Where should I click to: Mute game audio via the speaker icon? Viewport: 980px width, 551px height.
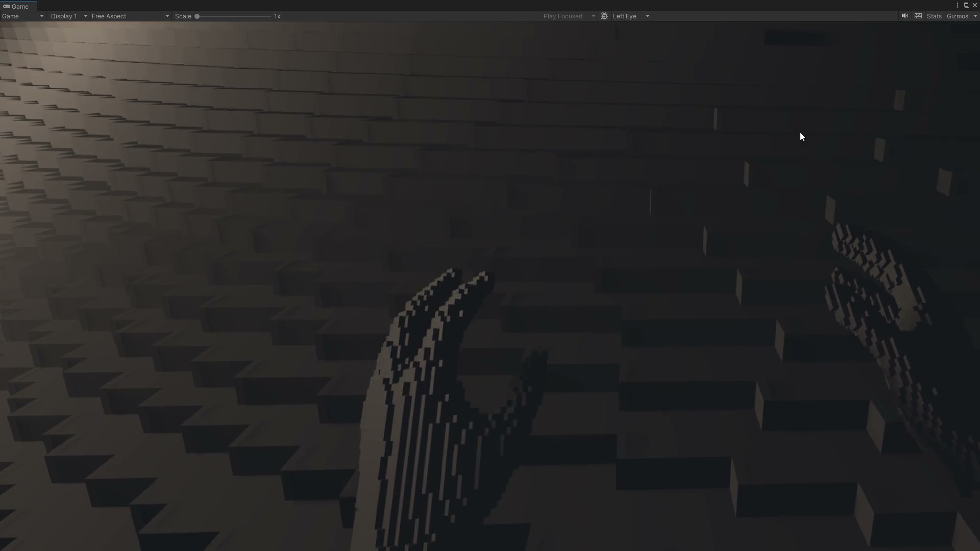(x=904, y=16)
